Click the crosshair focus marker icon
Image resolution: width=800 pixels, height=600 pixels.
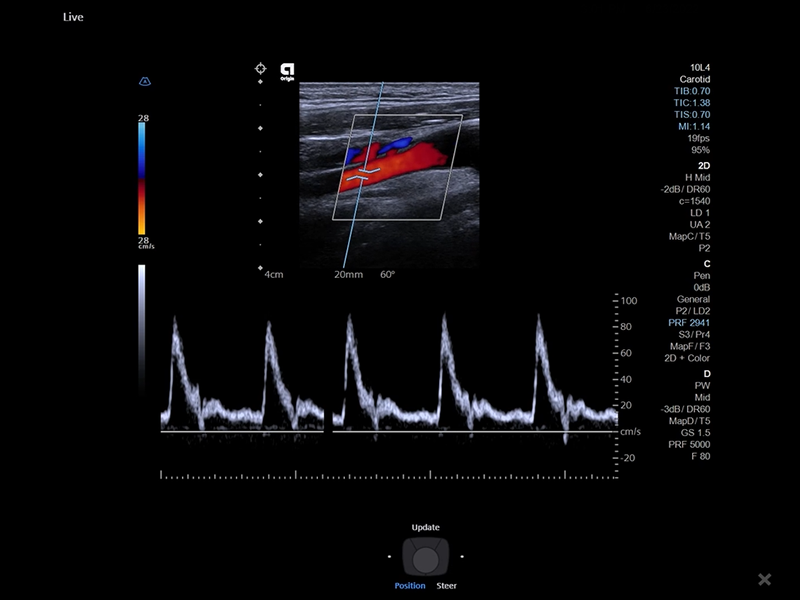click(x=260, y=69)
